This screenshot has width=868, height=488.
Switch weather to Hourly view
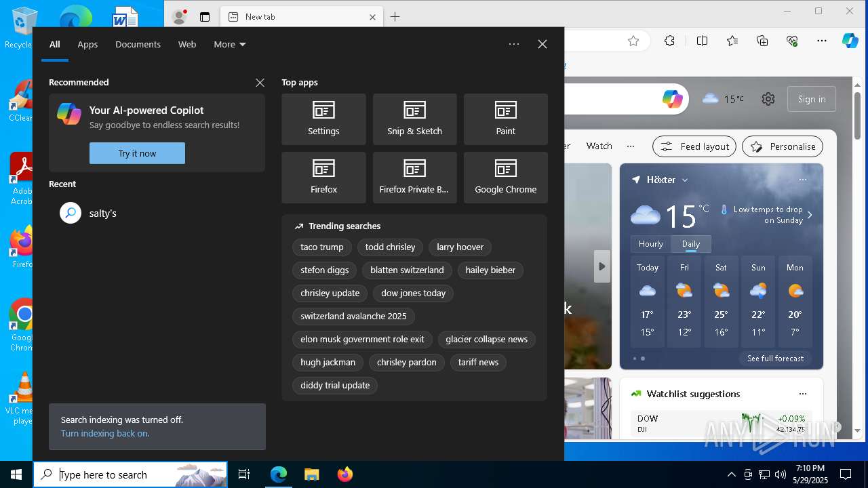[651, 244]
